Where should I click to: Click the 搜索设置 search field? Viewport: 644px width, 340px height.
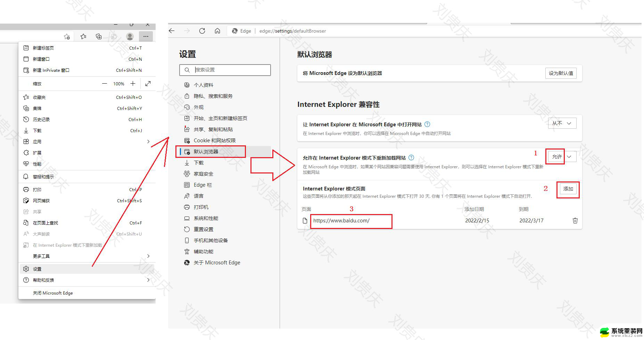point(225,70)
